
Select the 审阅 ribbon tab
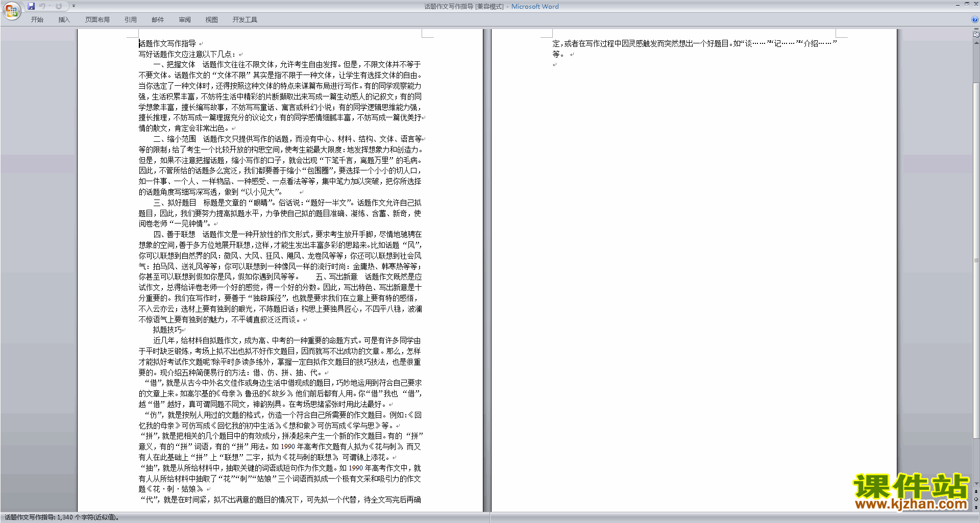pos(185,20)
